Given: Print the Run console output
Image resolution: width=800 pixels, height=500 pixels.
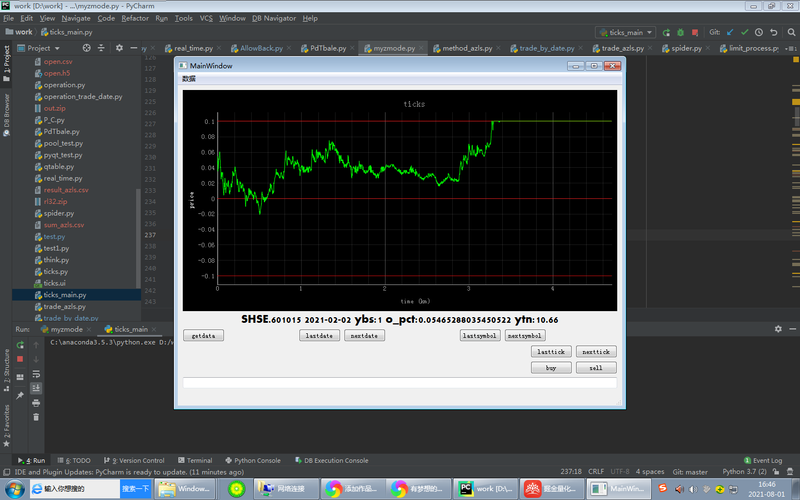Looking at the screenshot, I should coord(36,403).
